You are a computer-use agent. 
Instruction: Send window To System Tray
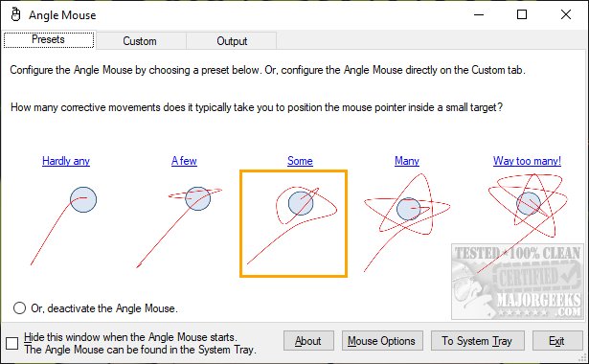click(x=477, y=341)
